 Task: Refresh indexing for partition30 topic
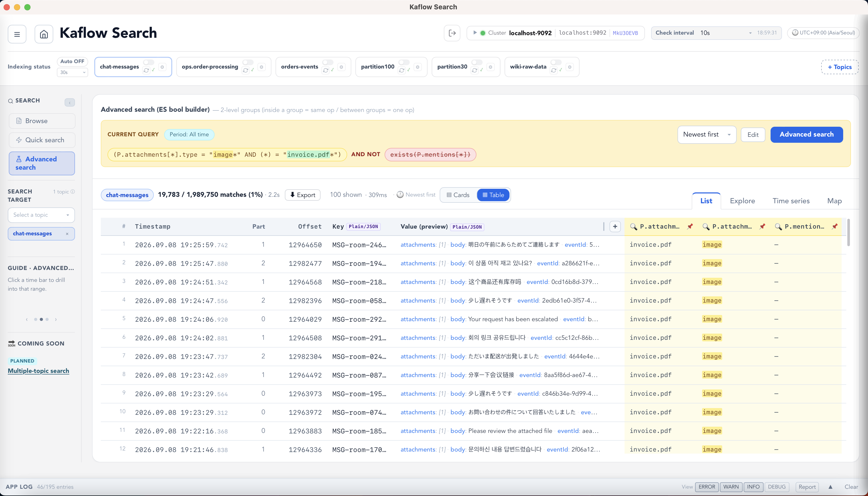point(475,70)
